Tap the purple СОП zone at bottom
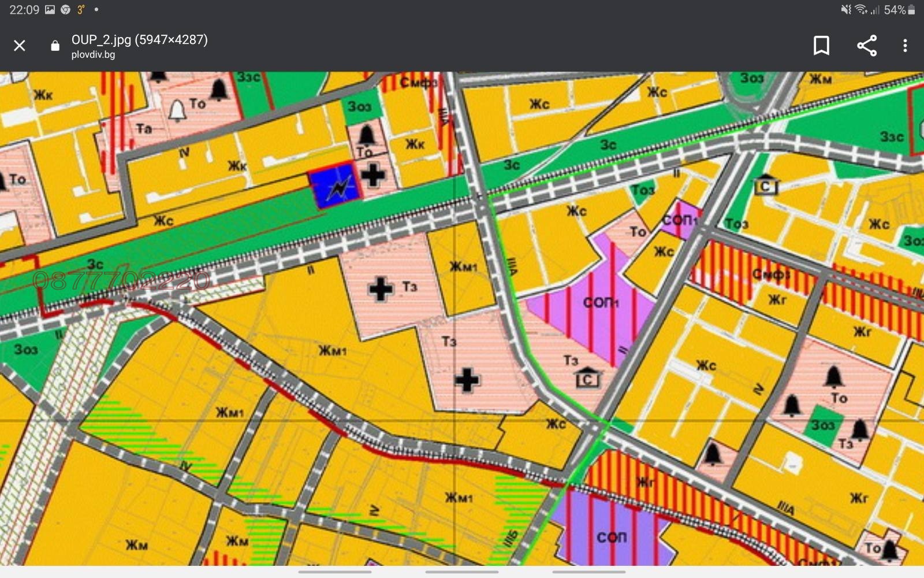Screen dimensions: 924x578 (611, 535)
